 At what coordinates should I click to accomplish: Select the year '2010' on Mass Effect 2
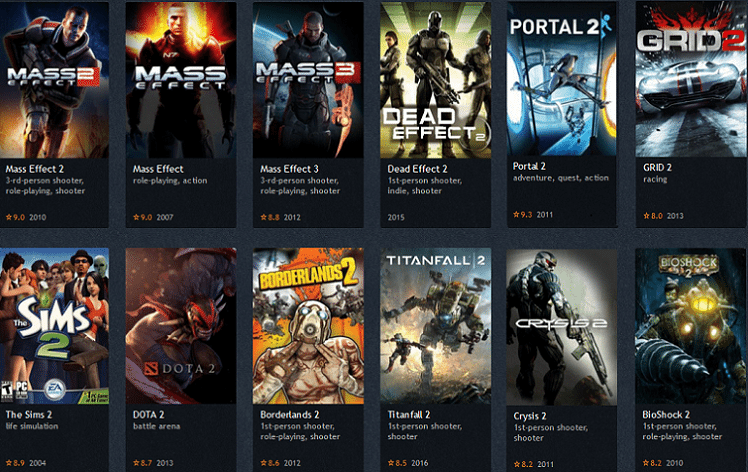click(x=38, y=217)
